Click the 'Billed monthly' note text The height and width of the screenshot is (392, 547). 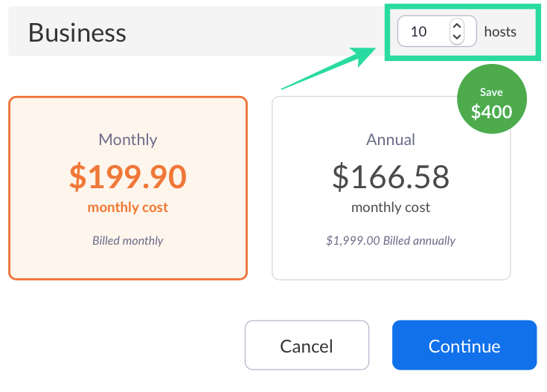tap(127, 241)
